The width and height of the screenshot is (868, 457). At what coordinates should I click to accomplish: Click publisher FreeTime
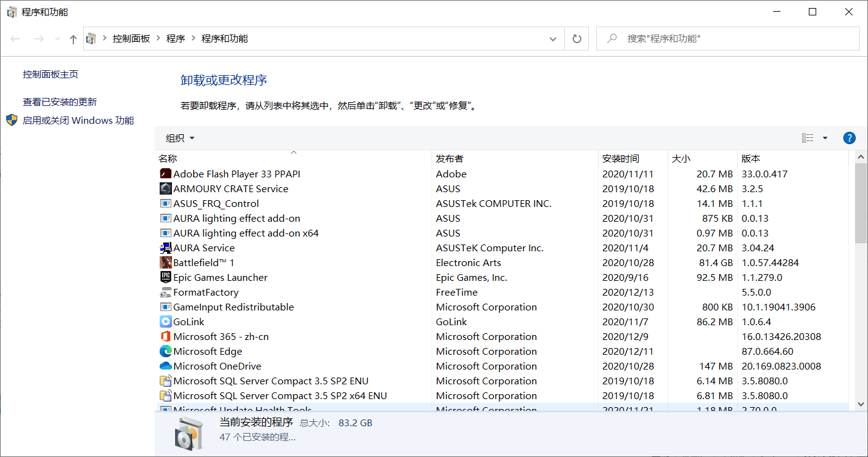pos(457,292)
